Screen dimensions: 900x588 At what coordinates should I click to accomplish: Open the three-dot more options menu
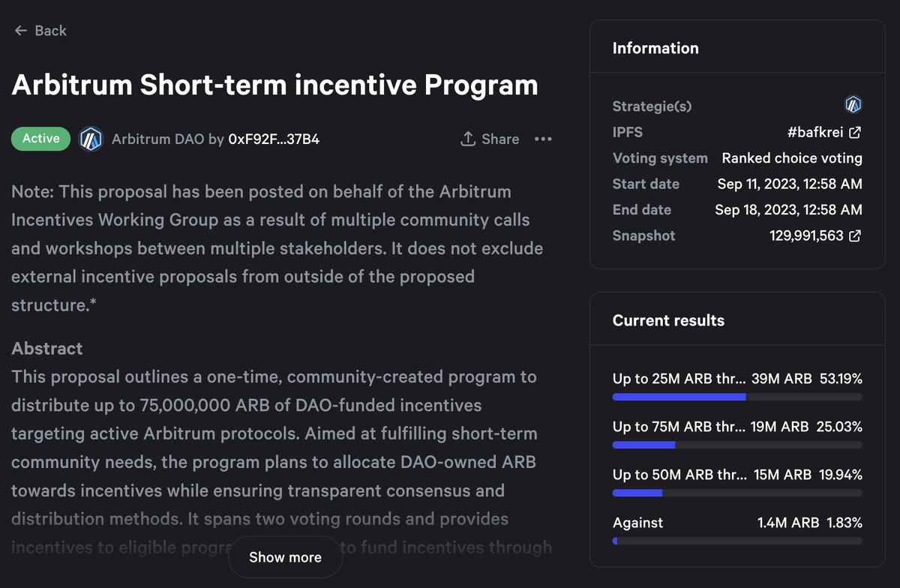coord(543,139)
